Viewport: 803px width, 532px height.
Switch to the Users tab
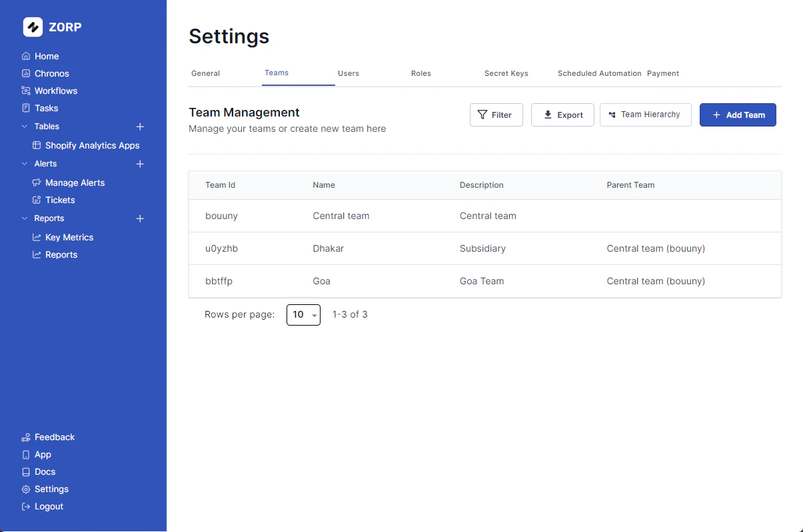348,73
